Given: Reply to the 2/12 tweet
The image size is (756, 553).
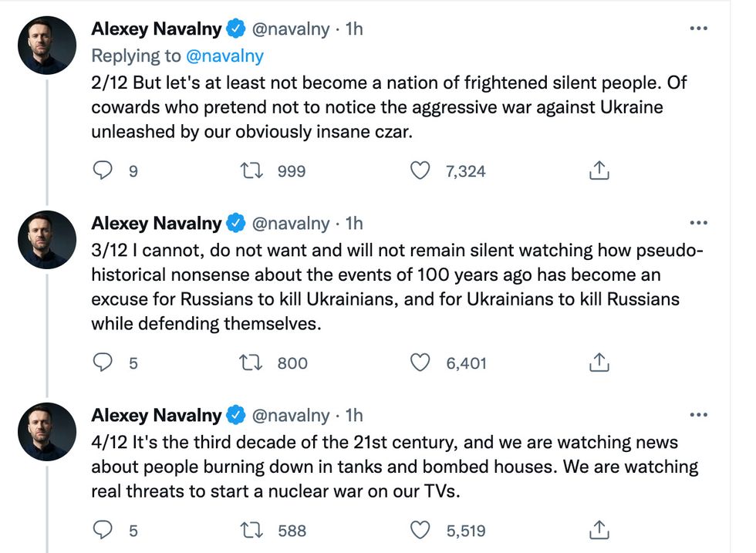Looking at the screenshot, I should click(103, 170).
